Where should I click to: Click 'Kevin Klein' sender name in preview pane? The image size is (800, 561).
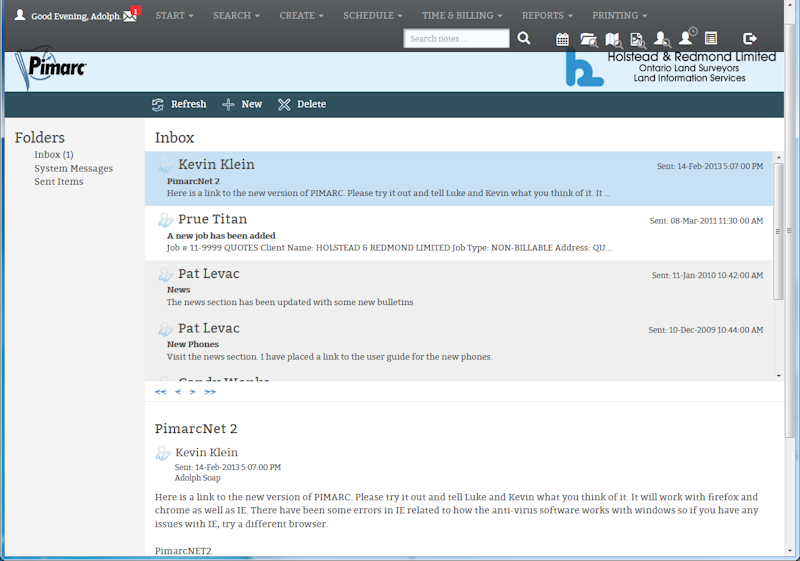point(206,452)
